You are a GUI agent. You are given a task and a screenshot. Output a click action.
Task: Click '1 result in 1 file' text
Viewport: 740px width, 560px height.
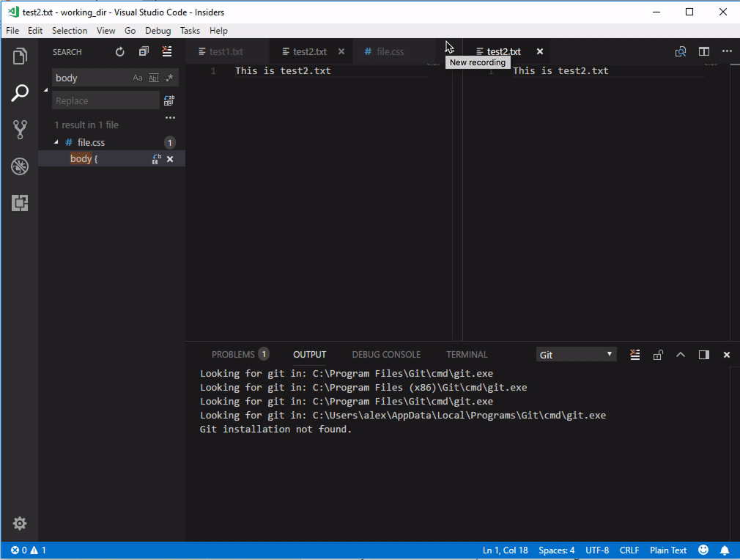click(x=86, y=125)
